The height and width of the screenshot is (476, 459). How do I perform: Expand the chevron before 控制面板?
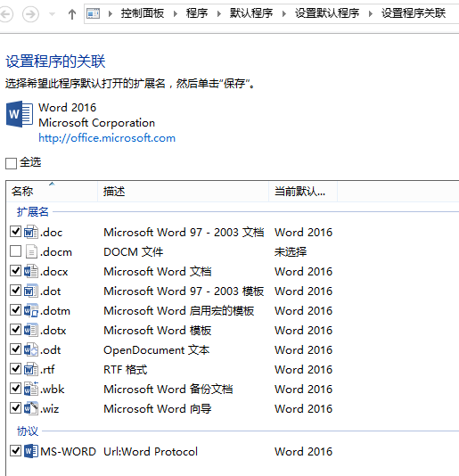[111, 13]
